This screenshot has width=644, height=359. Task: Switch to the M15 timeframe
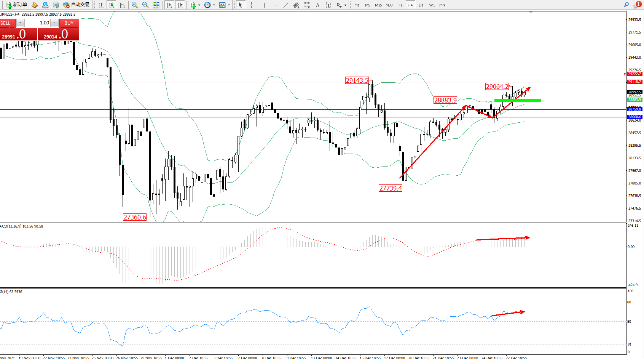378,5
